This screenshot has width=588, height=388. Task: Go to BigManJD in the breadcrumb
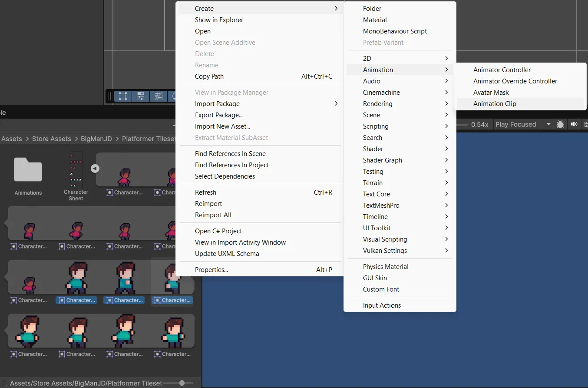tap(96, 139)
